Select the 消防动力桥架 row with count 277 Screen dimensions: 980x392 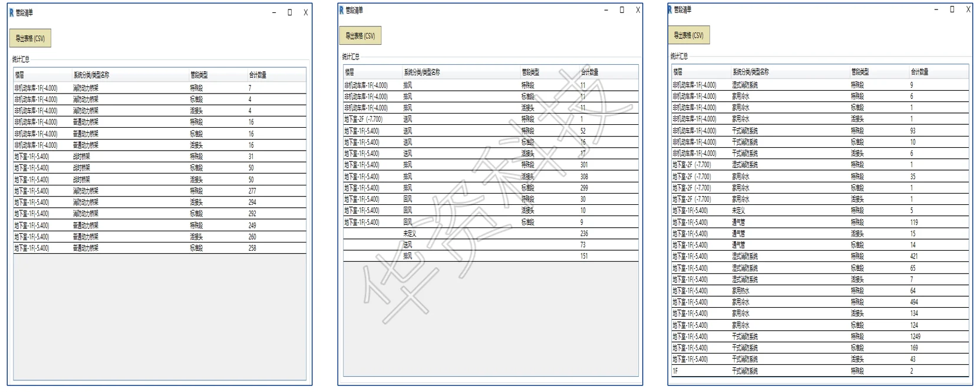click(160, 191)
